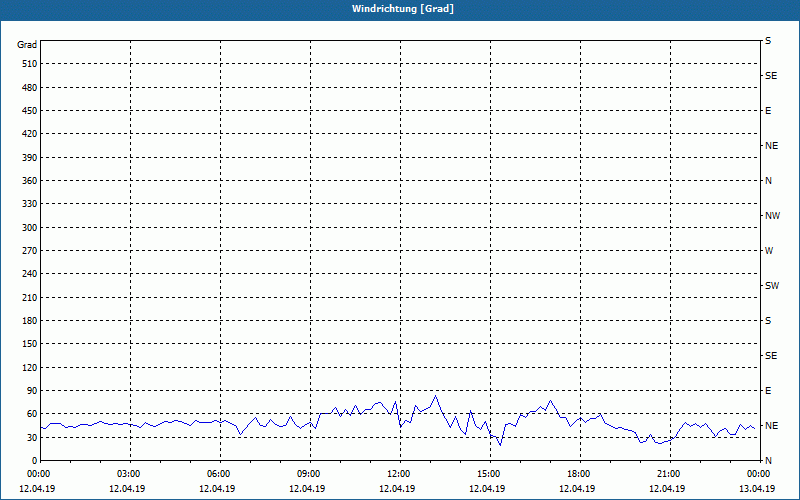Click the 510 value on the y-axis
Screen dimensions: 800x500
[28, 64]
